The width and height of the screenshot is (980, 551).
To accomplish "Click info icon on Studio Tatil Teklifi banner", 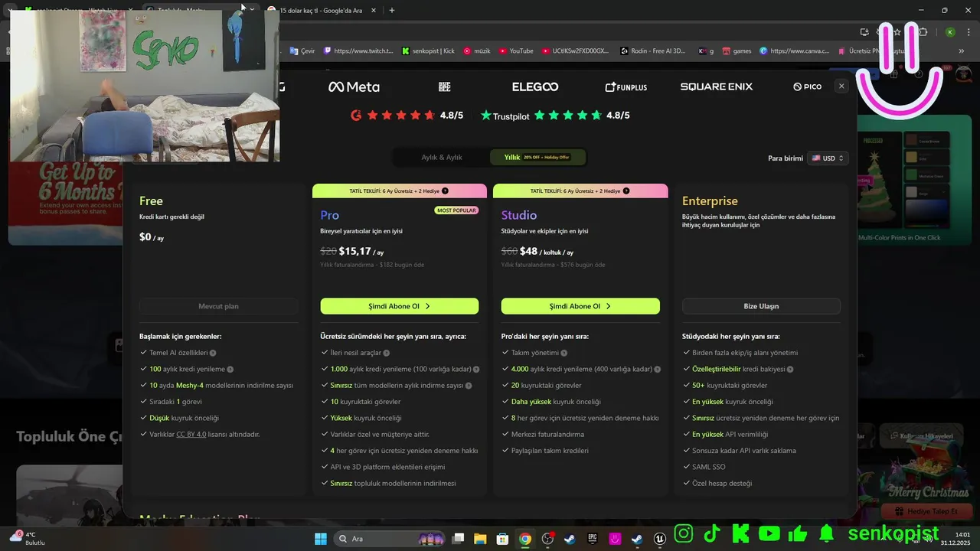I will coord(626,191).
